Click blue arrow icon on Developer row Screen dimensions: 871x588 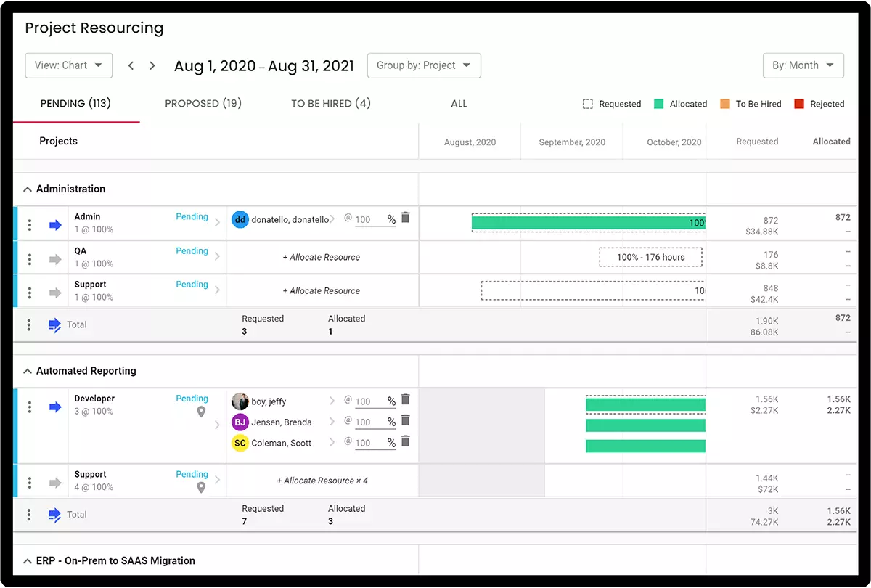(x=55, y=407)
